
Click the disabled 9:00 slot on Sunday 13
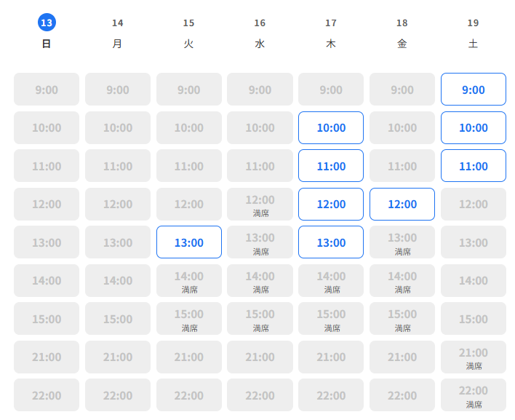click(x=47, y=89)
